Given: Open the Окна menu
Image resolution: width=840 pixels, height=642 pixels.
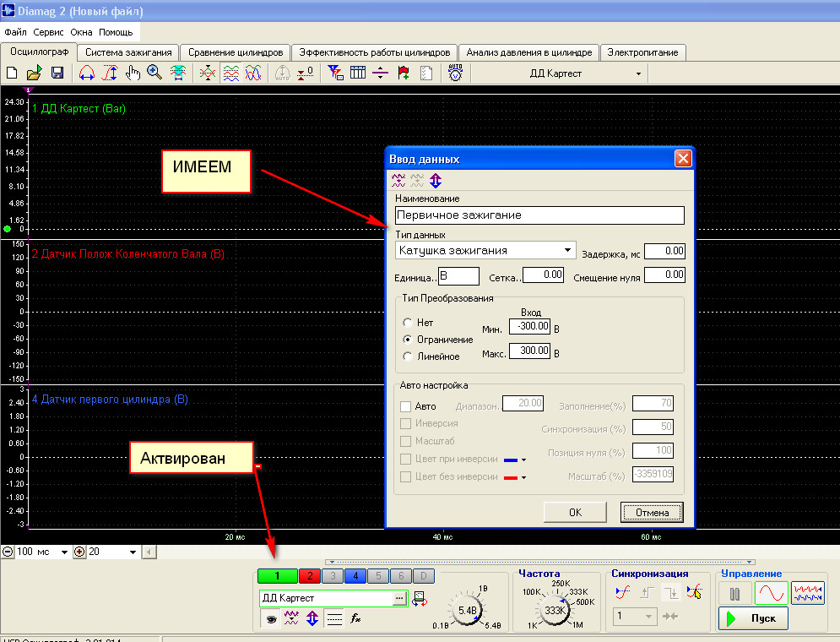Looking at the screenshot, I should pyautogui.click(x=81, y=32).
